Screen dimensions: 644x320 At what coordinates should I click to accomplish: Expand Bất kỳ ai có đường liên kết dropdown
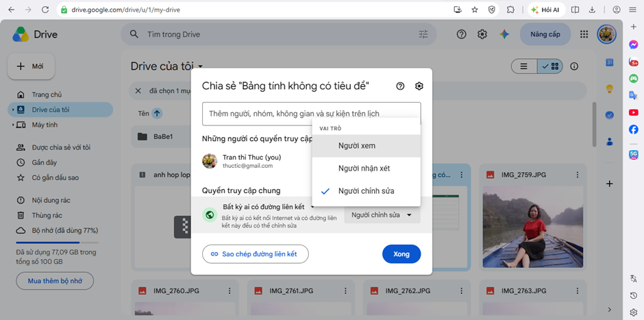click(269, 207)
